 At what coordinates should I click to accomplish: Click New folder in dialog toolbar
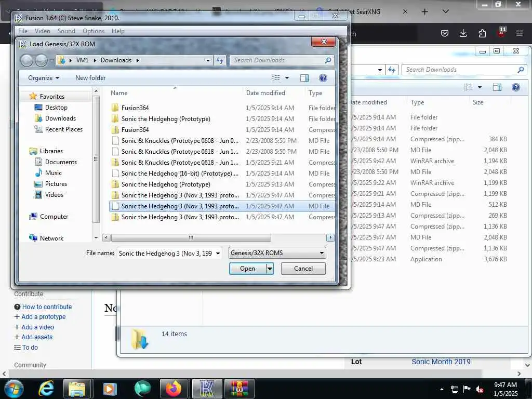90,78
